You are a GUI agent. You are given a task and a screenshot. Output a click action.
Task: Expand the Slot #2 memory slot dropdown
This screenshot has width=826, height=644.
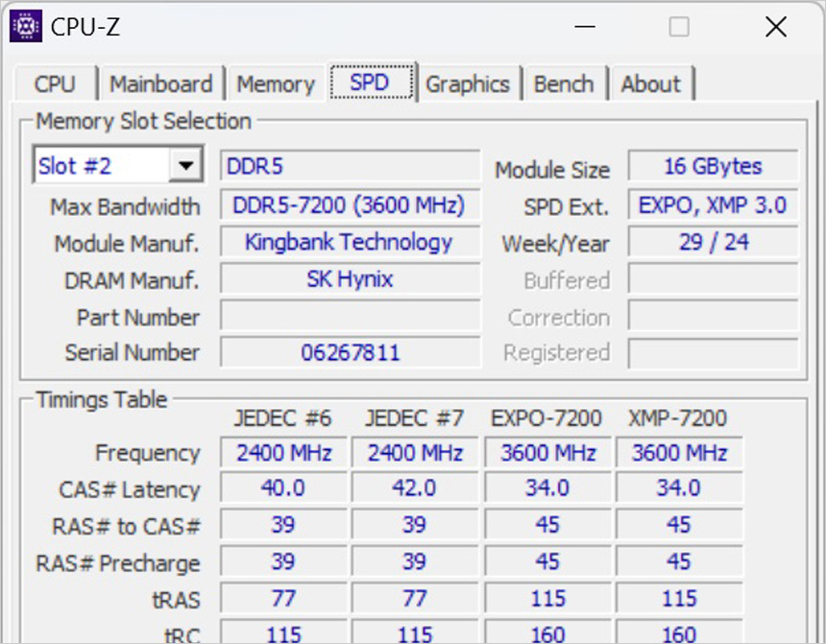click(185, 166)
